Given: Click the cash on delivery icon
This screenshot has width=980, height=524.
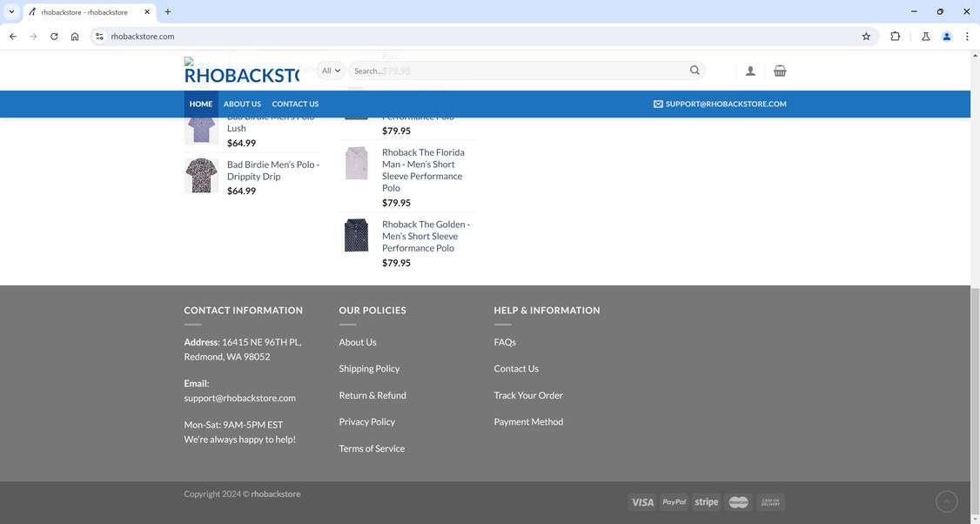Looking at the screenshot, I should point(770,502).
